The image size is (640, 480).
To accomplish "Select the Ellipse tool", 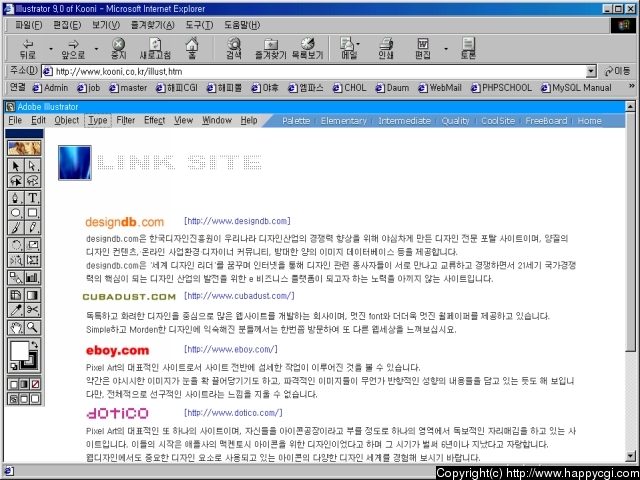I will 16,213.
